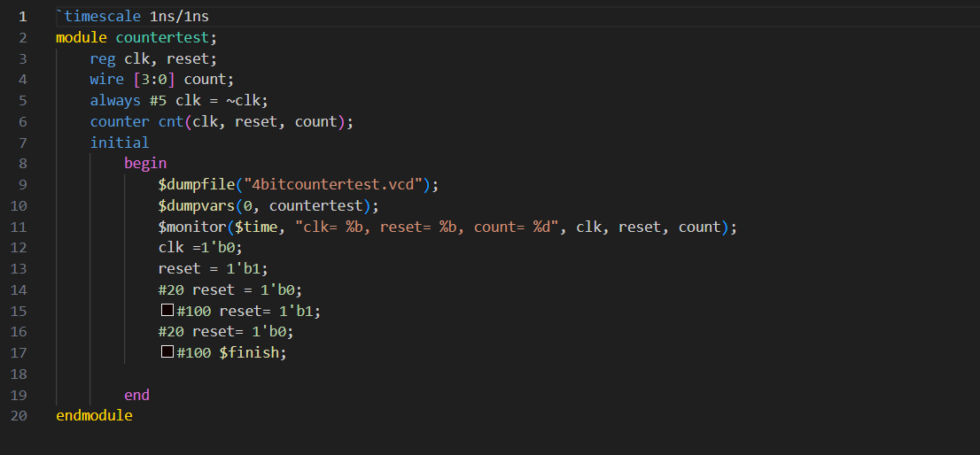Click the #20 delay on line 14
980x455 pixels.
click(x=171, y=289)
